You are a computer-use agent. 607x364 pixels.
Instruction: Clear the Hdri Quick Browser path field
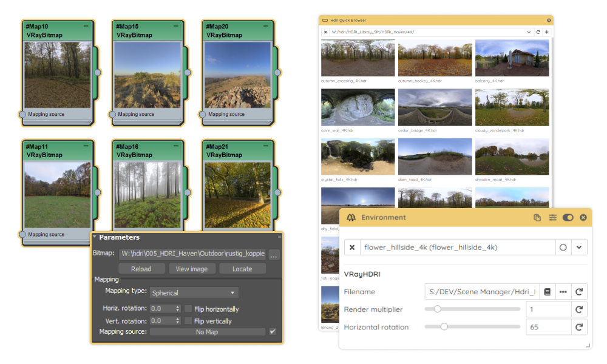coord(325,32)
